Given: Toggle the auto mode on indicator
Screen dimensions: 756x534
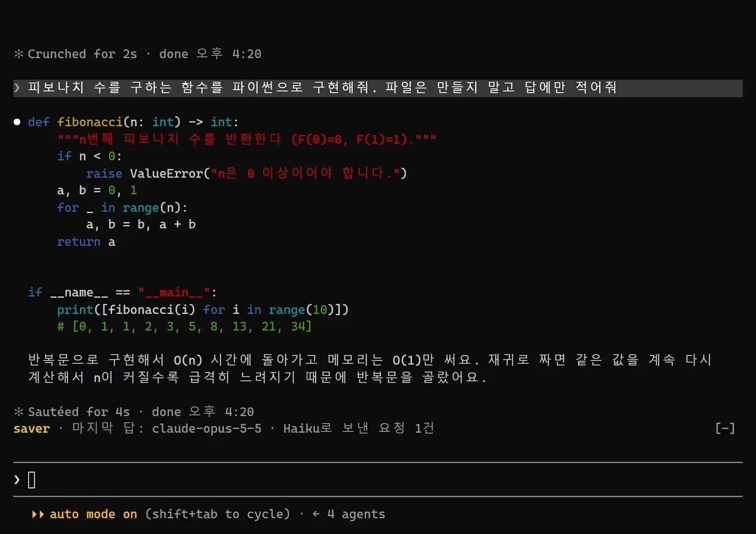Looking at the screenshot, I should [93, 514].
